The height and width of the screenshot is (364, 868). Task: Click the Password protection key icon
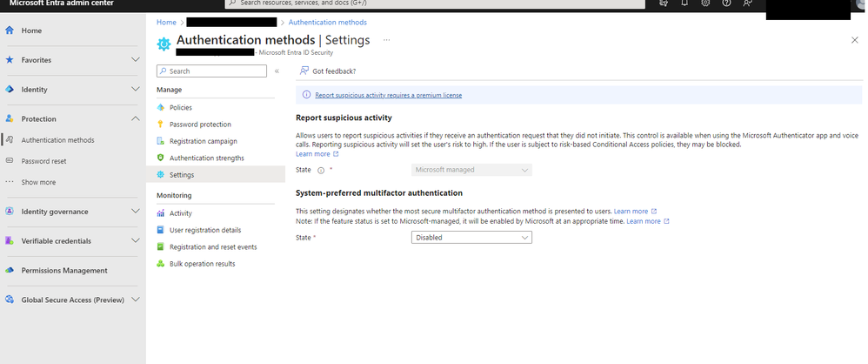[161, 125]
